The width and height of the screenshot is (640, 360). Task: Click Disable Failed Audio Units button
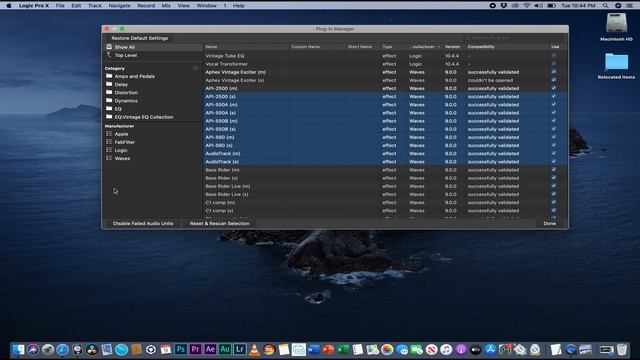click(x=143, y=223)
